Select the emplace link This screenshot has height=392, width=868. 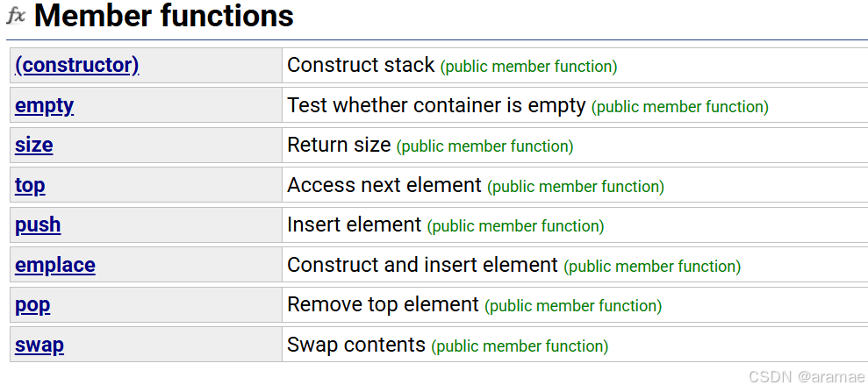(x=54, y=265)
